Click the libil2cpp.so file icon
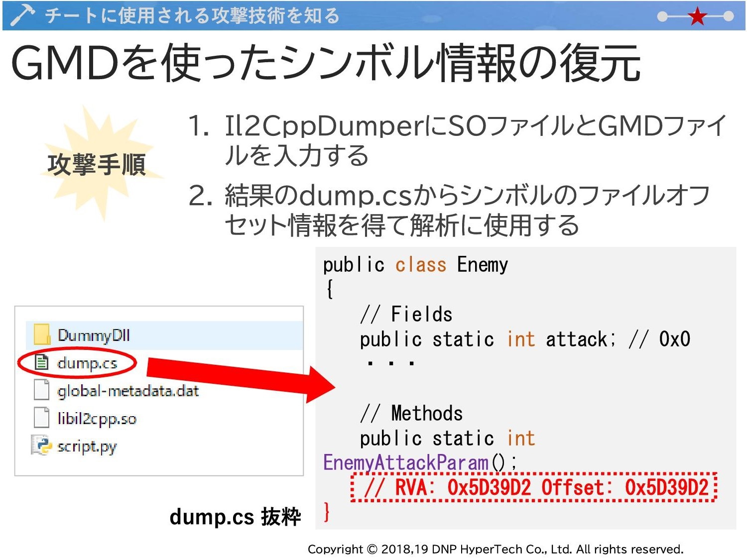The width and height of the screenshot is (747, 560). click(x=42, y=418)
